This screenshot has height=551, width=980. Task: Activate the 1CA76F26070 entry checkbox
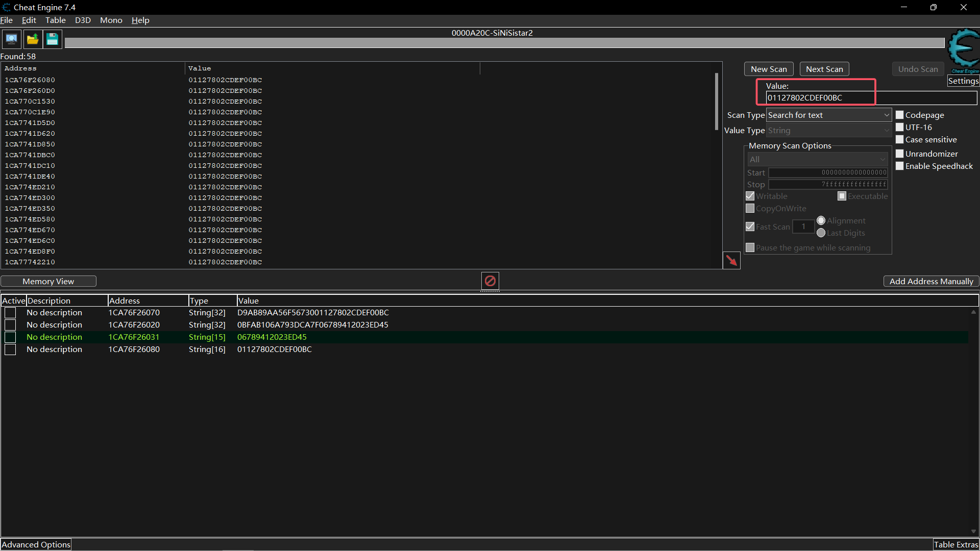[x=10, y=313]
